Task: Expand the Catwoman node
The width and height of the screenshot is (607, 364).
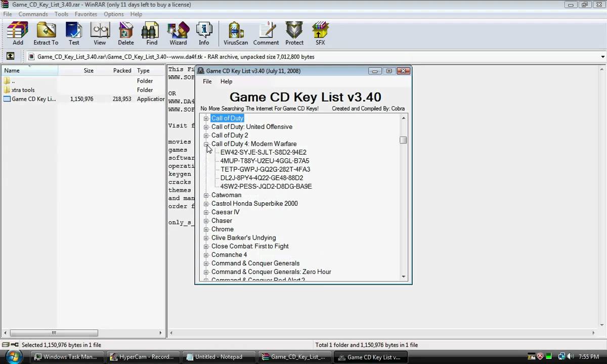Action: click(206, 195)
